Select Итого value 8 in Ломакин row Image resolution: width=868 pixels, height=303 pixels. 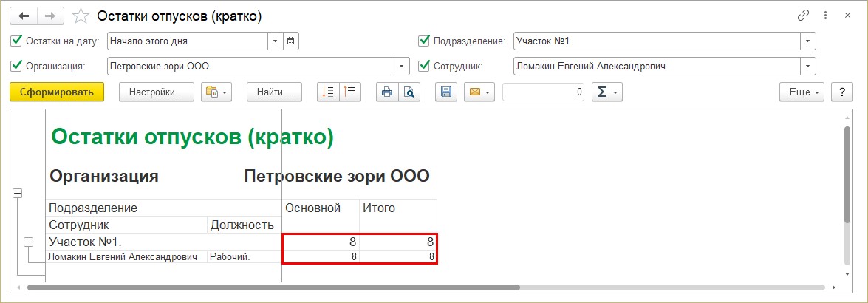pos(398,256)
